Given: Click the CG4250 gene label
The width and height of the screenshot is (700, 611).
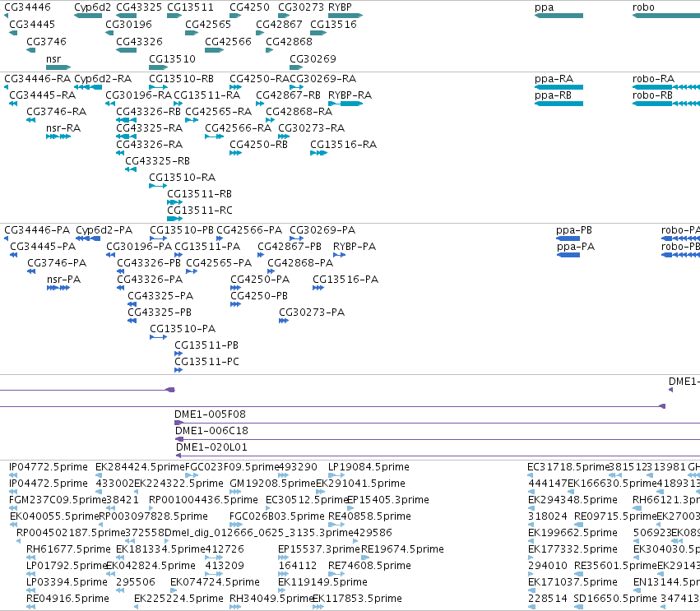Looking at the screenshot, I should [249, 7].
